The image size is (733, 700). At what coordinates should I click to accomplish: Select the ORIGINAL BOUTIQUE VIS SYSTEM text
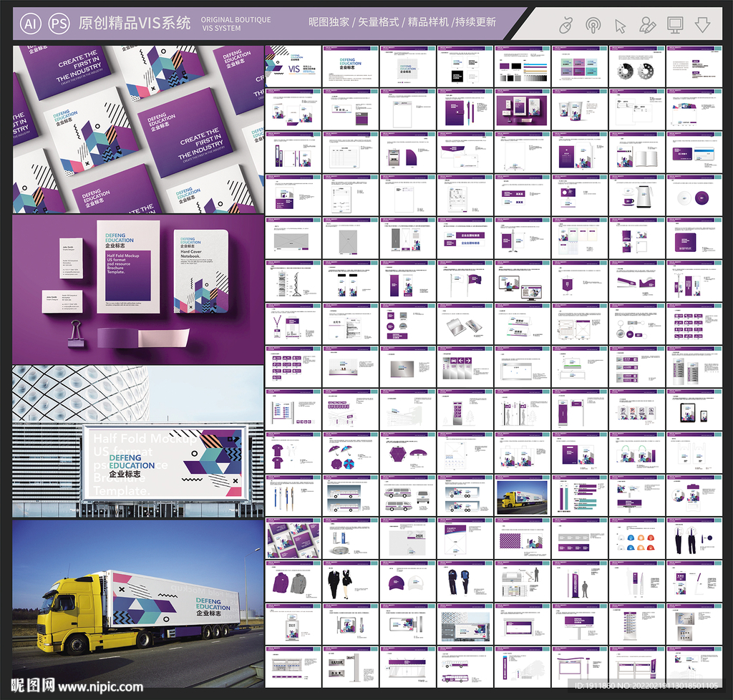tap(236, 24)
